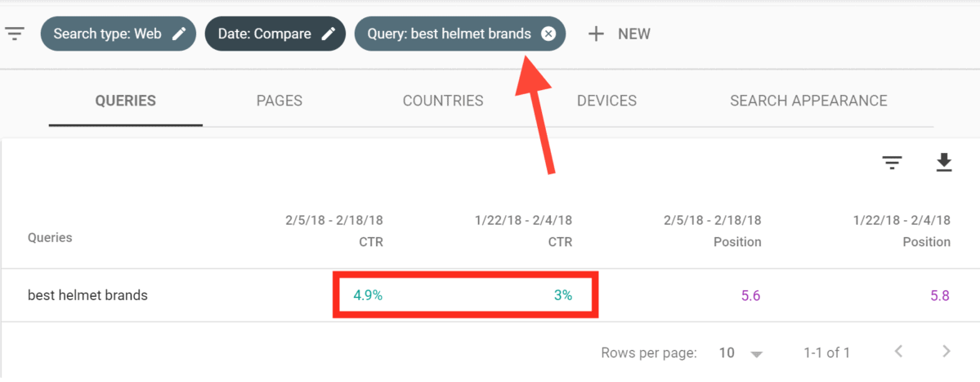
Task: Select the Search Appearance tab
Action: [x=808, y=101]
